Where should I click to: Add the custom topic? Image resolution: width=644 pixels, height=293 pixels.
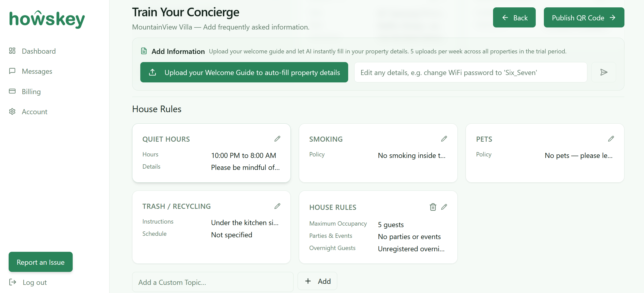317,281
